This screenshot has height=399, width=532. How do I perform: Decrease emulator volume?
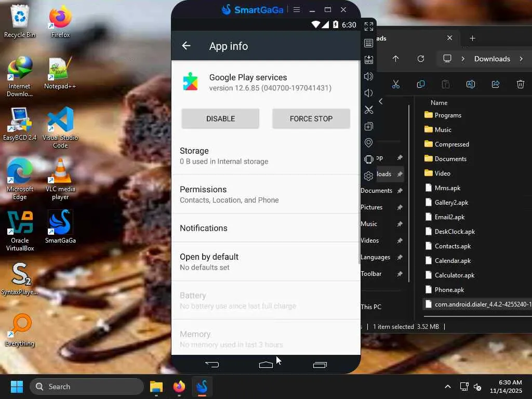pyautogui.click(x=369, y=93)
